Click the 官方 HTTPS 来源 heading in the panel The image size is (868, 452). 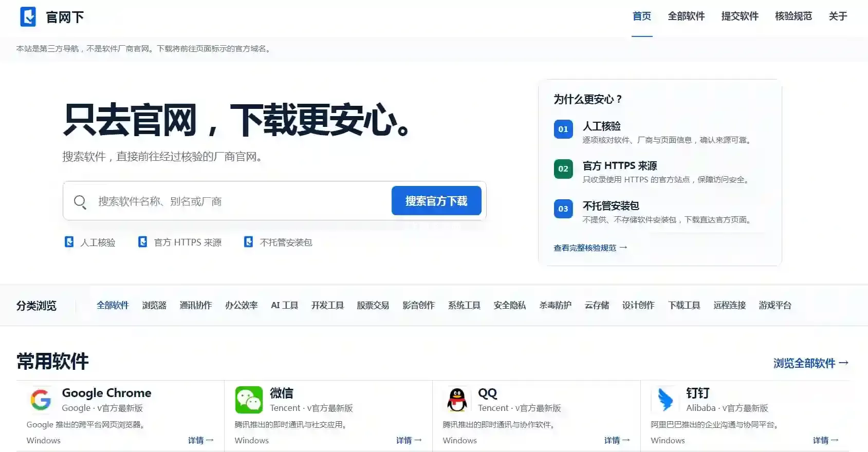620,165
